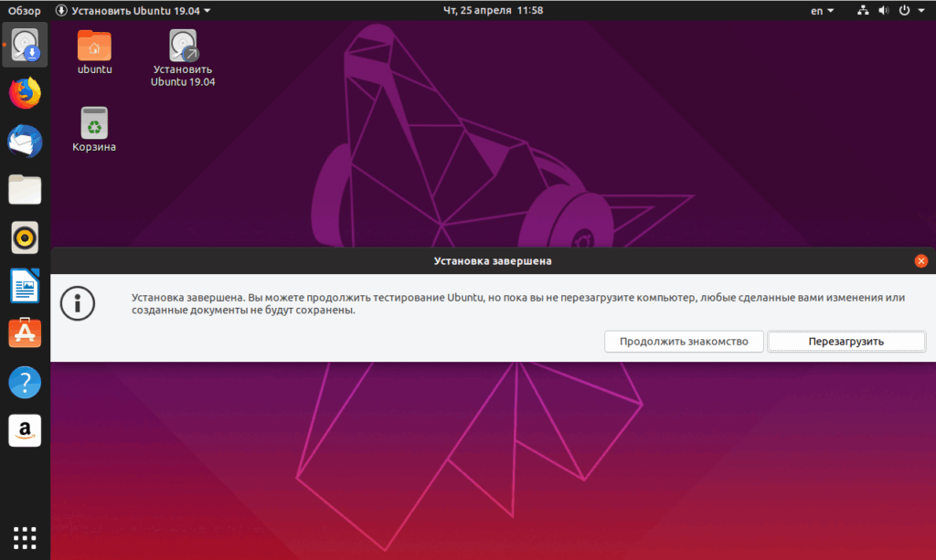Open Thunderbird mail from the dock
936x560 pixels.
(x=25, y=142)
